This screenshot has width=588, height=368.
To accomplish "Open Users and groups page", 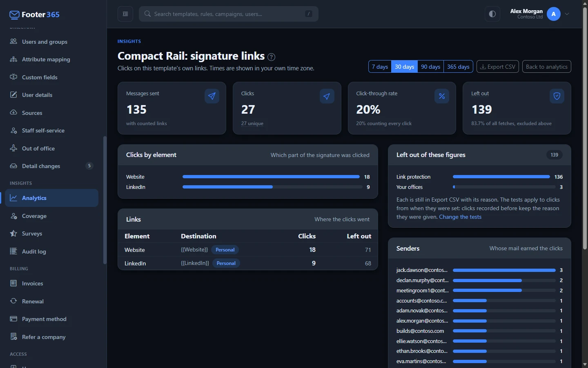I will (51, 42).
